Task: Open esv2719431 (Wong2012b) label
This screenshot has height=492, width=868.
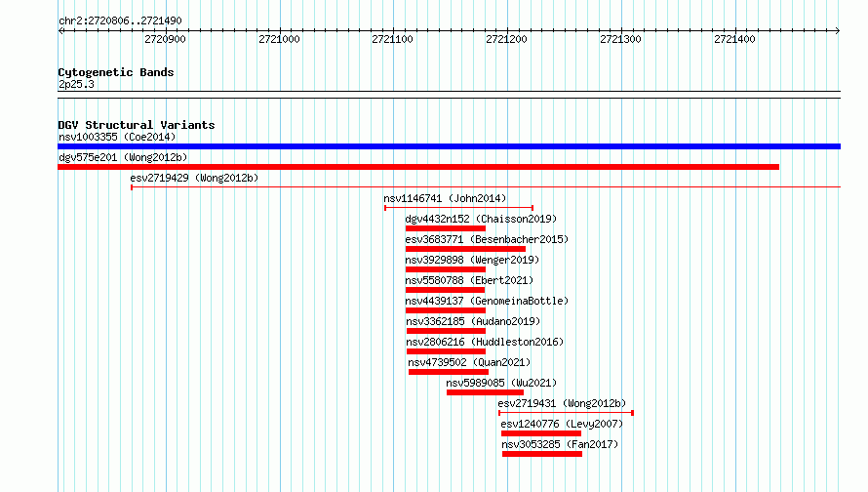Action: coord(562,403)
